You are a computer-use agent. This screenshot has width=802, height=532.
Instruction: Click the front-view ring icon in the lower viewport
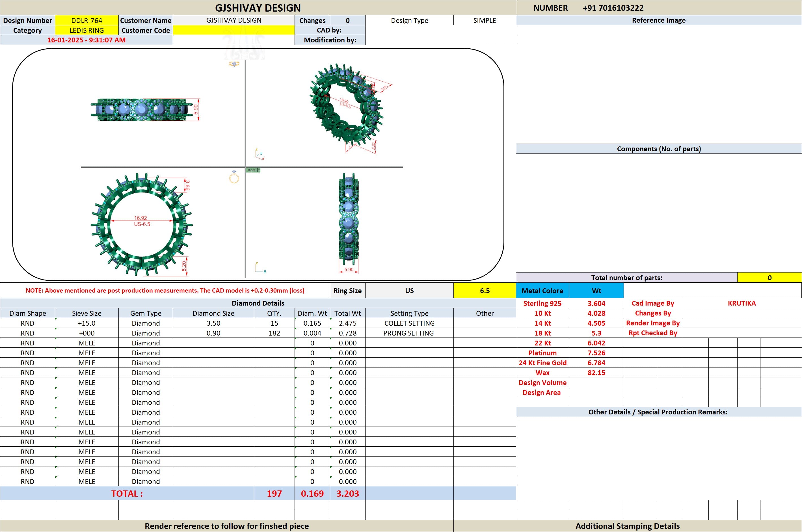[234, 177]
